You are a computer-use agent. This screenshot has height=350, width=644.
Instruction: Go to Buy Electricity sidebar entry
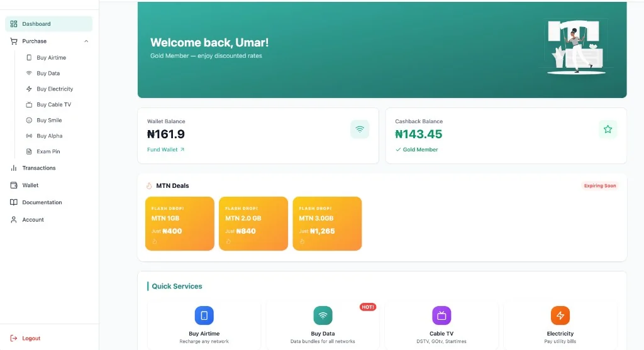[55, 89]
